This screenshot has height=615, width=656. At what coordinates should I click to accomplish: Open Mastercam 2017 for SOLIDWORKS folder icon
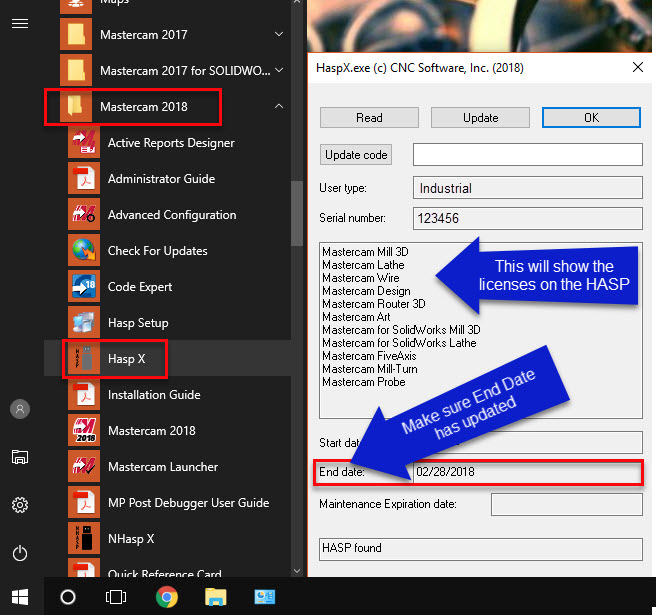point(76,70)
